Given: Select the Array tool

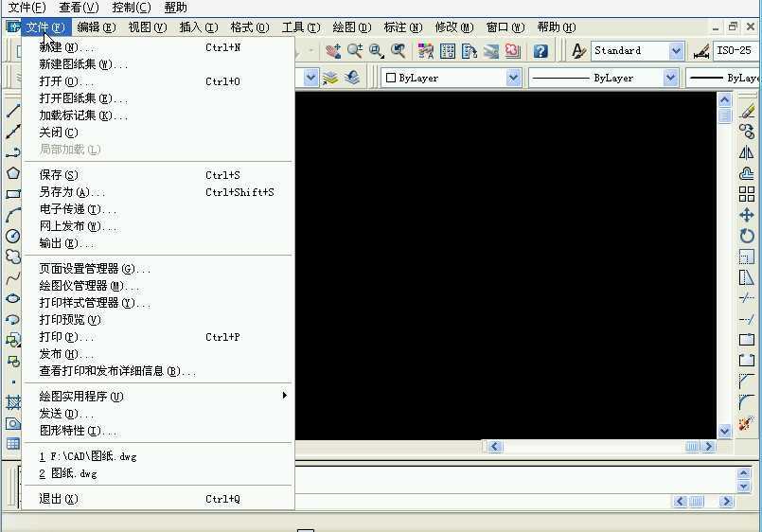Looking at the screenshot, I should pos(747,194).
